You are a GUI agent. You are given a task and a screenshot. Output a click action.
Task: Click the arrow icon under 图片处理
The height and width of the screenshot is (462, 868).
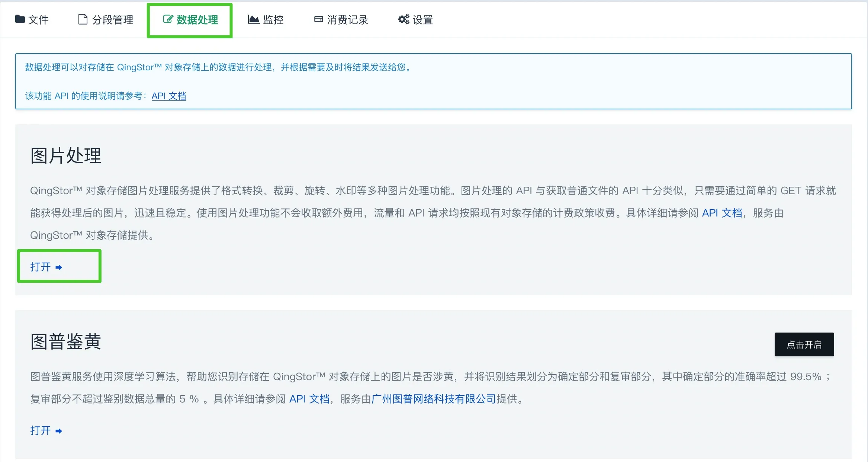click(59, 267)
